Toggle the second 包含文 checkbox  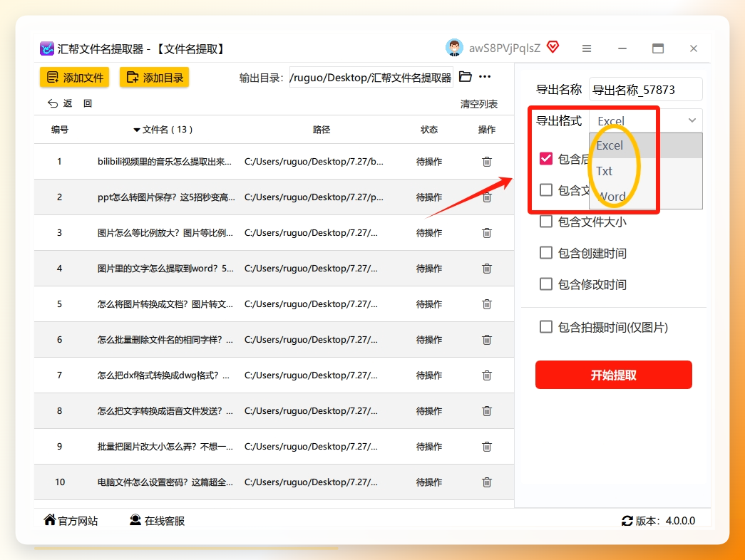pyautogui.click(x=546, y=190)
